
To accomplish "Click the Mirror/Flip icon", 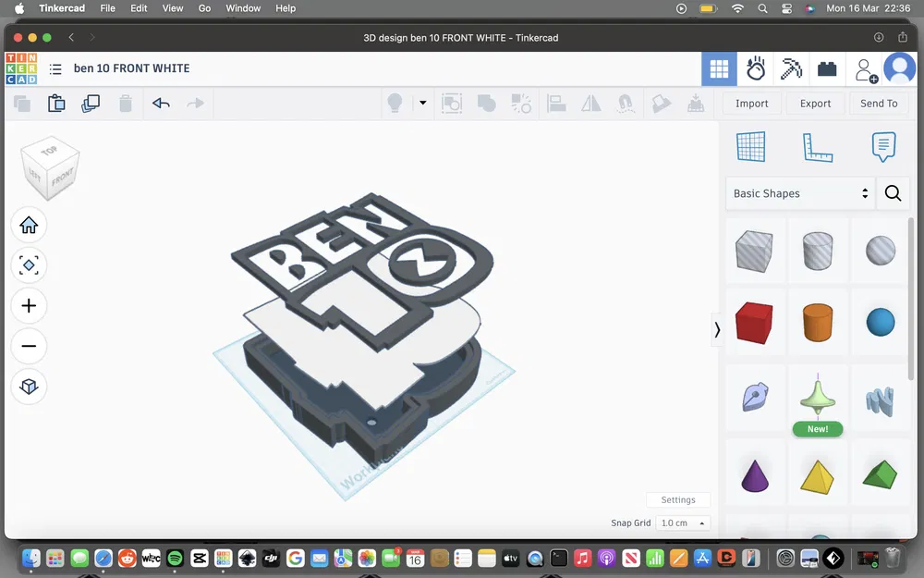I will (x=590, y=103).
